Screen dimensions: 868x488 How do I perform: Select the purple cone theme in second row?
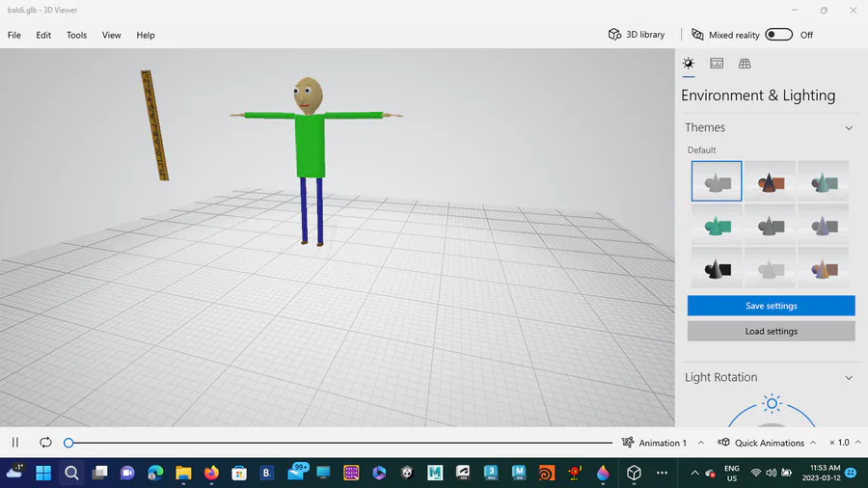pos(824,225)
